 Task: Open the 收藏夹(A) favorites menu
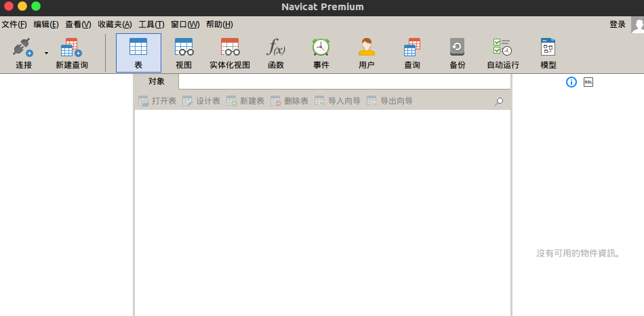point(115,24)
